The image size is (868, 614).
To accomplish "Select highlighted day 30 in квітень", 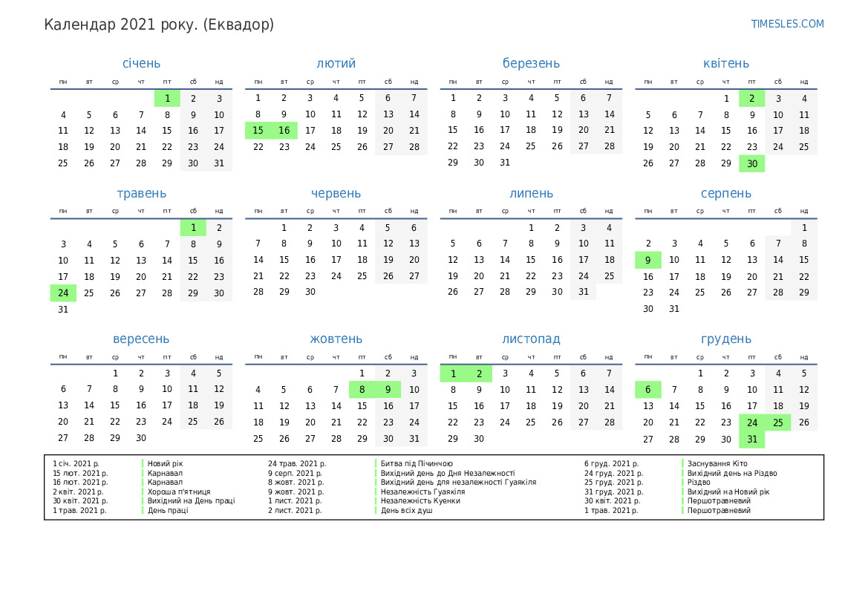I will tap(751, 163).
